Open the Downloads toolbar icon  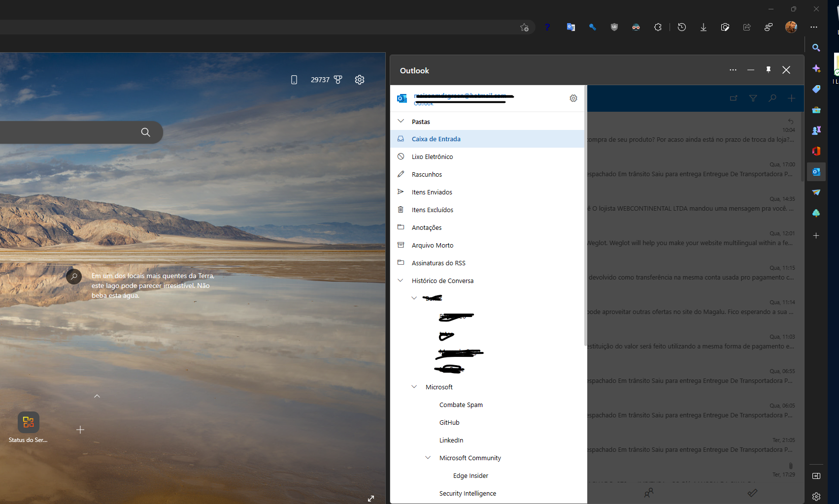tap(703, 27)
